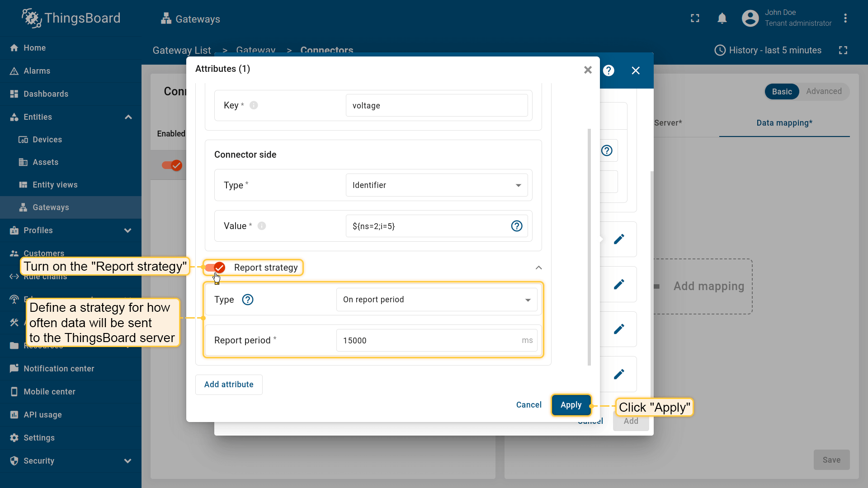Click the Apply button
Viewport: 868px width, 488px height.
pyautogui.click(x=571, y=405)
